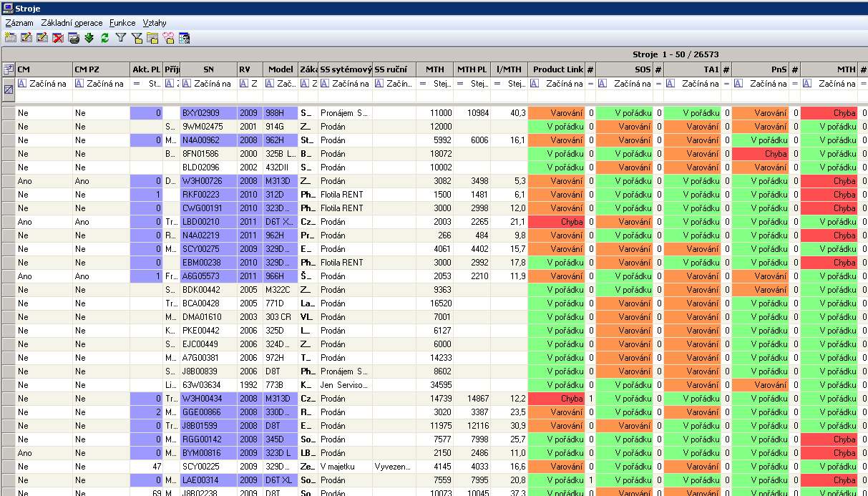Image resolution: width=868 pixels, height=496 pixels.
Task: Click the last toolbar icon after the glasses
Action: [x=184, y=38]
